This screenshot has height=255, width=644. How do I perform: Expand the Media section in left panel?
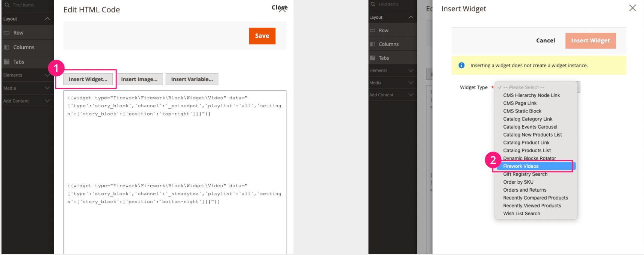pos(47,88)
